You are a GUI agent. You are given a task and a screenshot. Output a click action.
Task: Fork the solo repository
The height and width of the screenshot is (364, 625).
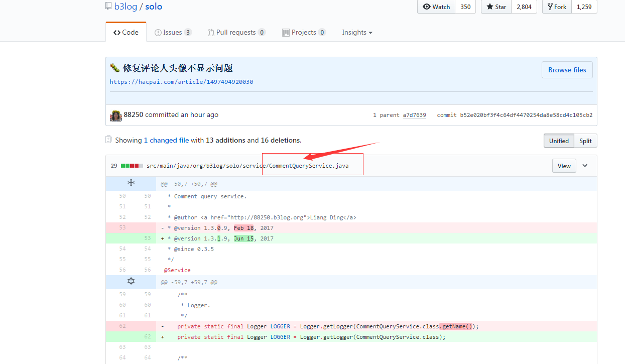[557, 7]
